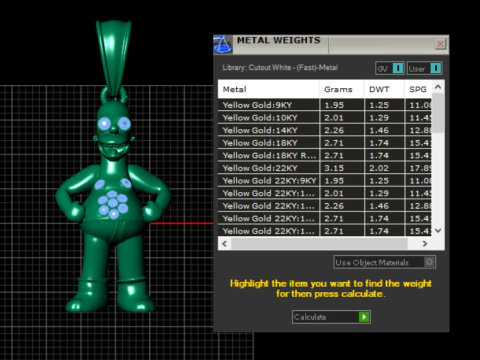Click the green Calculate arrow icon
Viewport: 480px width, 360px height.
364,317
